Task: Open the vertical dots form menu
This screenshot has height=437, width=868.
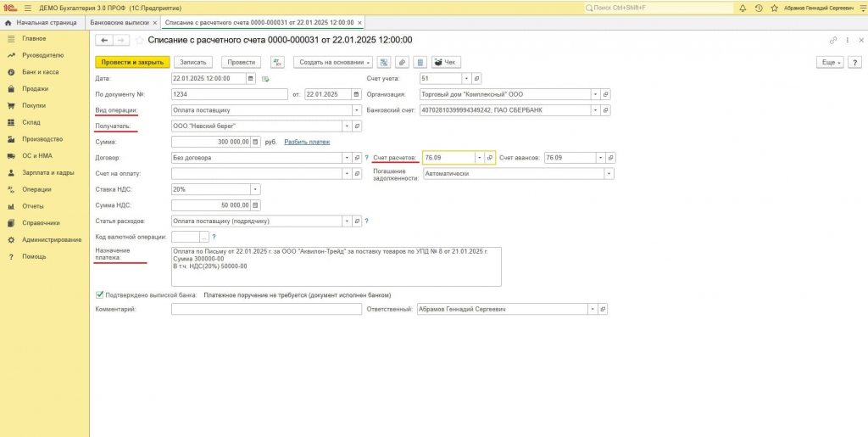Action: [x=848, y=41]
